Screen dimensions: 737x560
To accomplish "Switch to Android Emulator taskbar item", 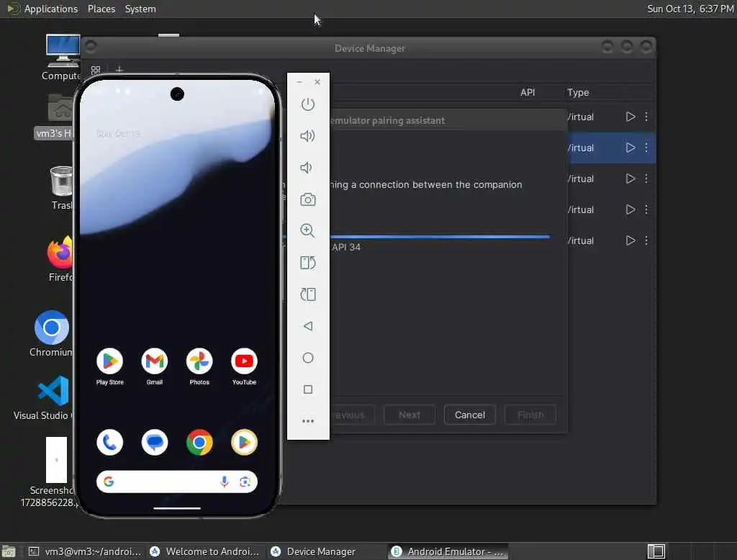I will pos(448,551).
